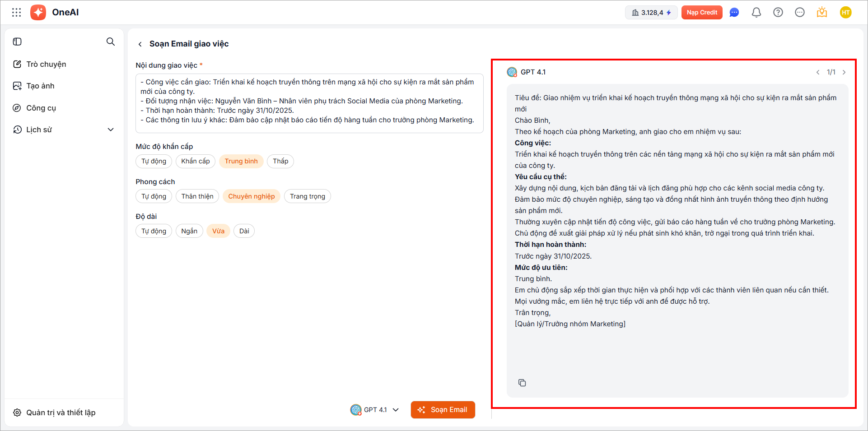The width and height of the screenshot is (868, 431).
Task: Click the Chào Bình greeting line
Action: click(532, 120)
